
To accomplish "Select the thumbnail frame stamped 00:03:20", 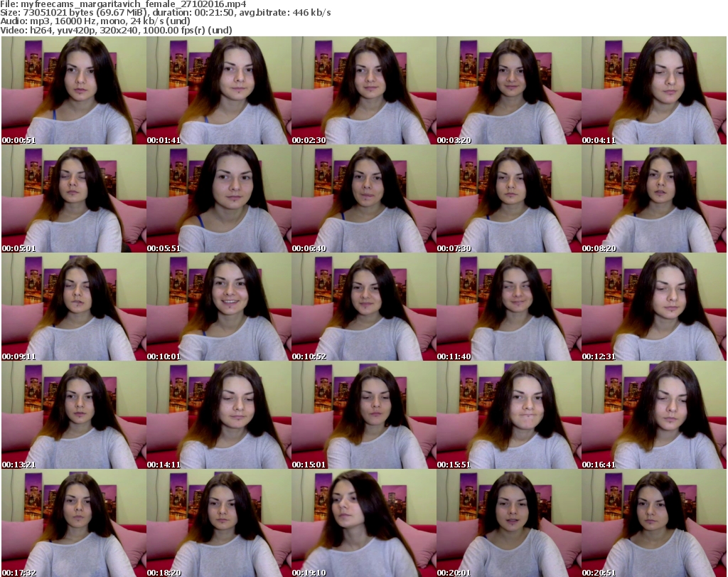I will coord(508,90).
